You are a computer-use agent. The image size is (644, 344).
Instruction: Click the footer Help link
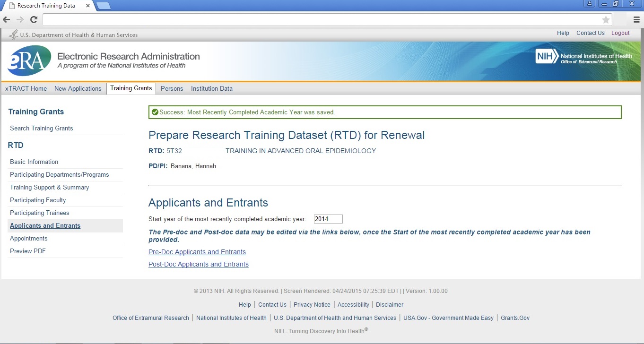point(245,305)
